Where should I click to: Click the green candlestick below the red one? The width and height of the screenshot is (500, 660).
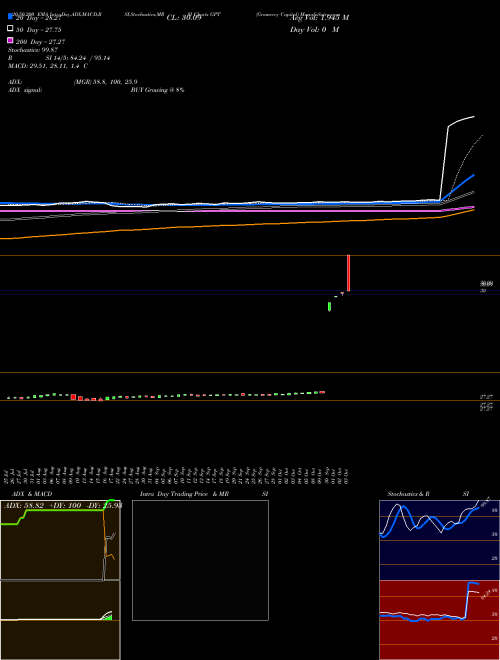click(329, 307)
